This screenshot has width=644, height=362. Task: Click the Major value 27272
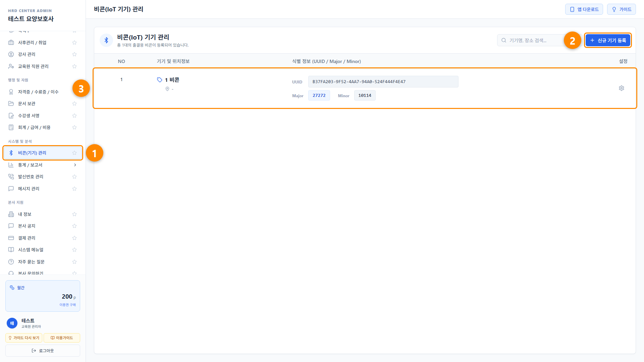[319, 96]
